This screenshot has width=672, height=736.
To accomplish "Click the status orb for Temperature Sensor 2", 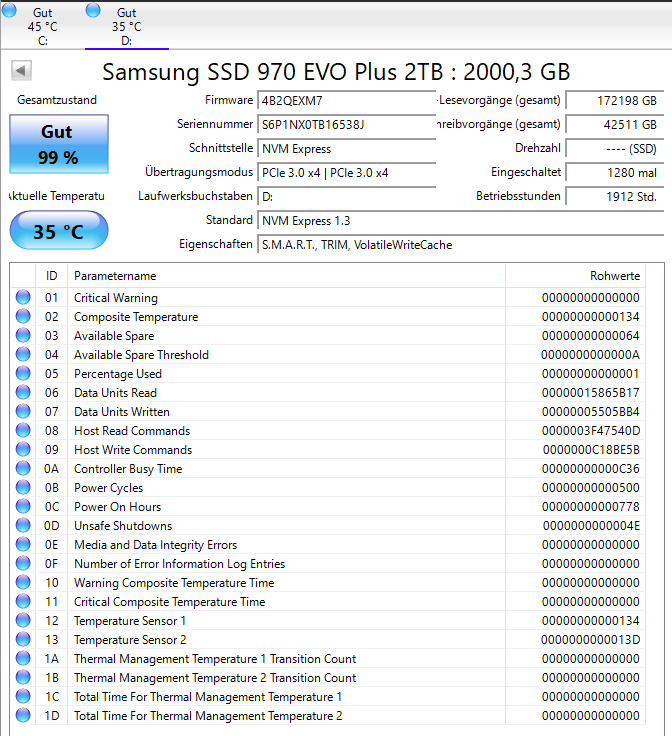I will [x=23, y=639].
